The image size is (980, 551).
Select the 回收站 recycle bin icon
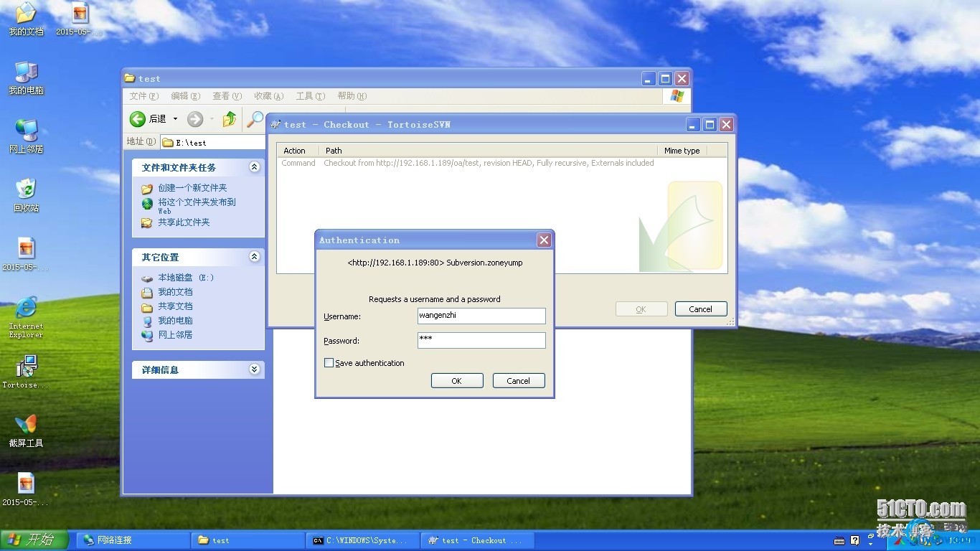click(26, 196)
